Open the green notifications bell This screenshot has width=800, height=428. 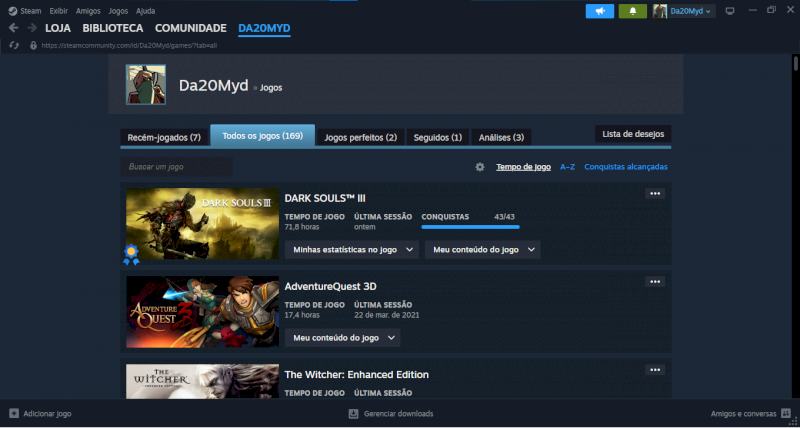point(632,10)
